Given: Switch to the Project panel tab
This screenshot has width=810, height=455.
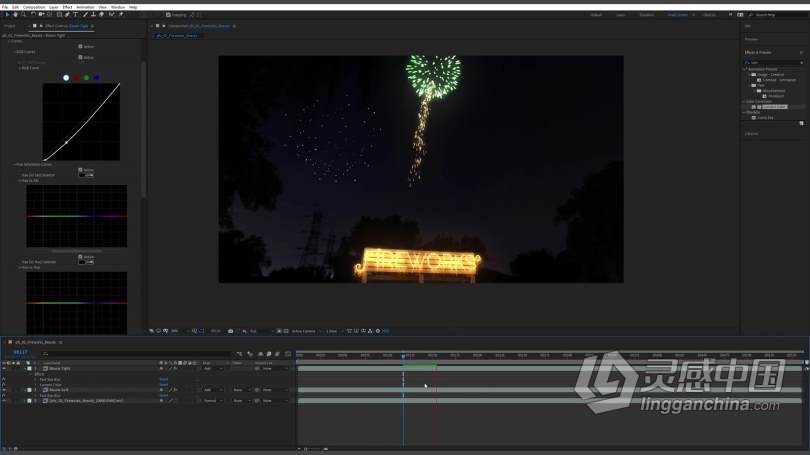Looking at the screenshot, I should 10,26.
